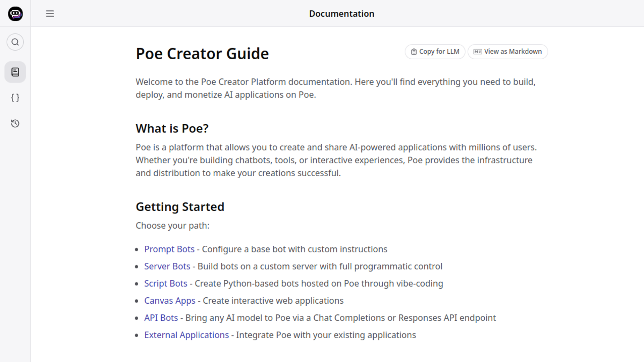Open the Server Bots link
Screen dimensions: 644x362
pos(167,266)
